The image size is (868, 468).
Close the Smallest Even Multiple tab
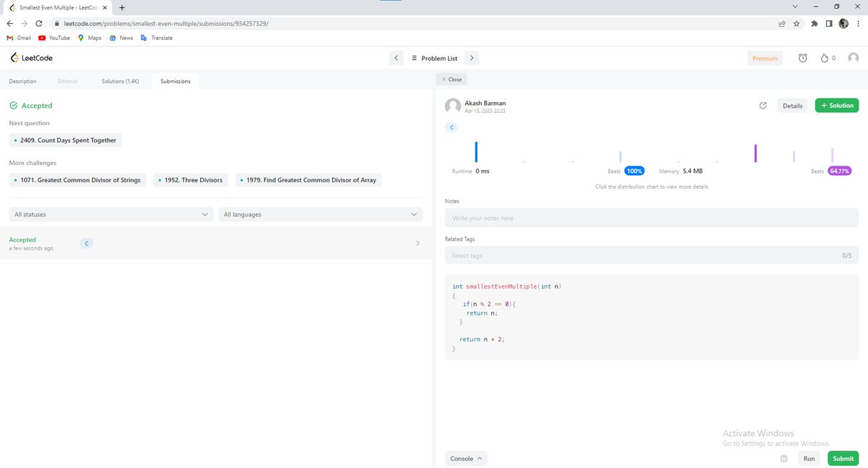(106, 7)
